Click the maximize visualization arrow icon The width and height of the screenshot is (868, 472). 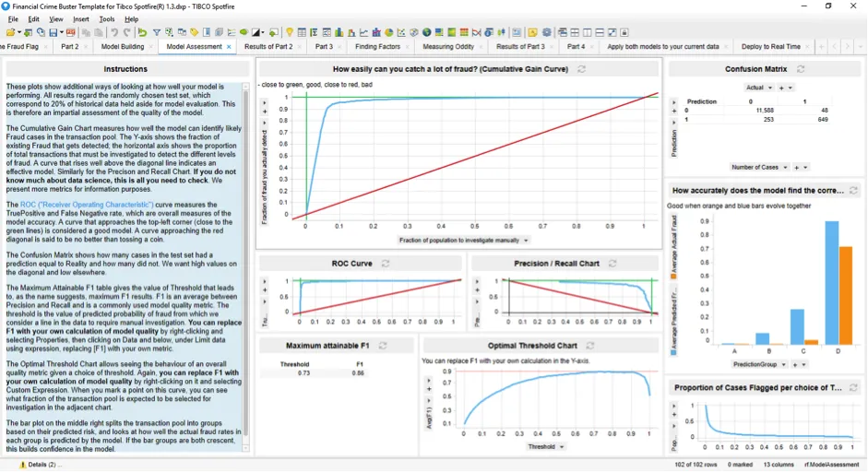[612, 32]
